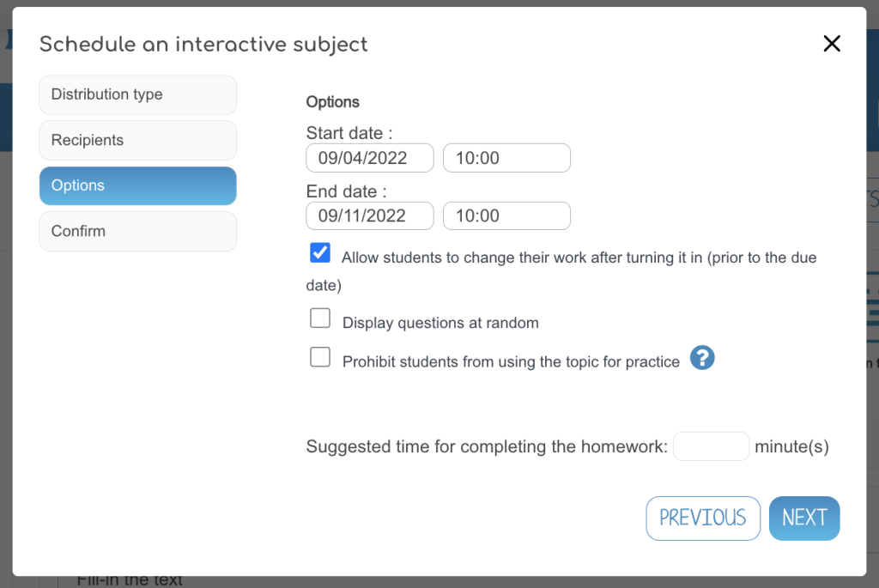The width and height of the screenshot is (879, 588).
Task: Go to the Distribution type step
Action: coord(138,94)
